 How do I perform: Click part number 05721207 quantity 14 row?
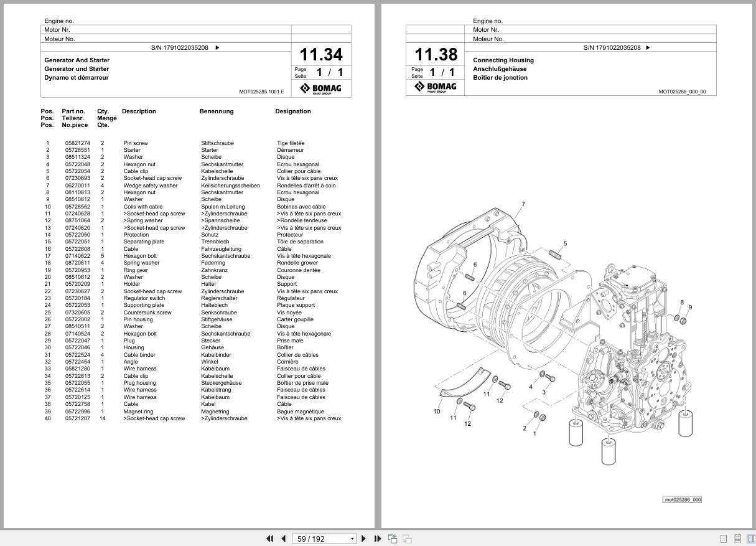point(193,418)
